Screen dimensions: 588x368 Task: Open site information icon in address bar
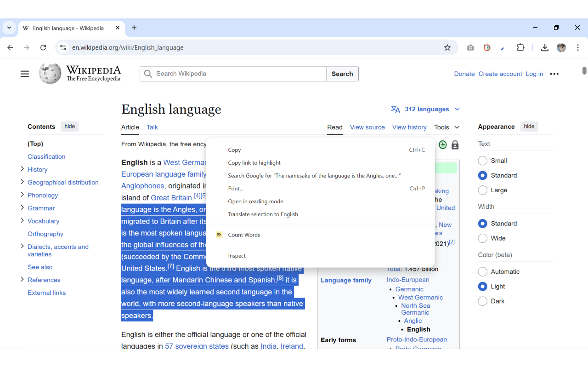coord(63,47)
